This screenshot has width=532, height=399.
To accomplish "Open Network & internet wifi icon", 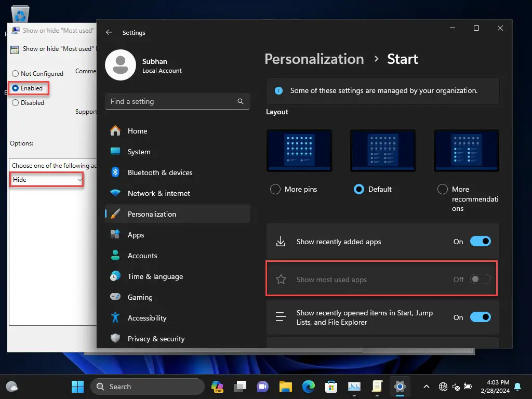I will tap(115, 193).
